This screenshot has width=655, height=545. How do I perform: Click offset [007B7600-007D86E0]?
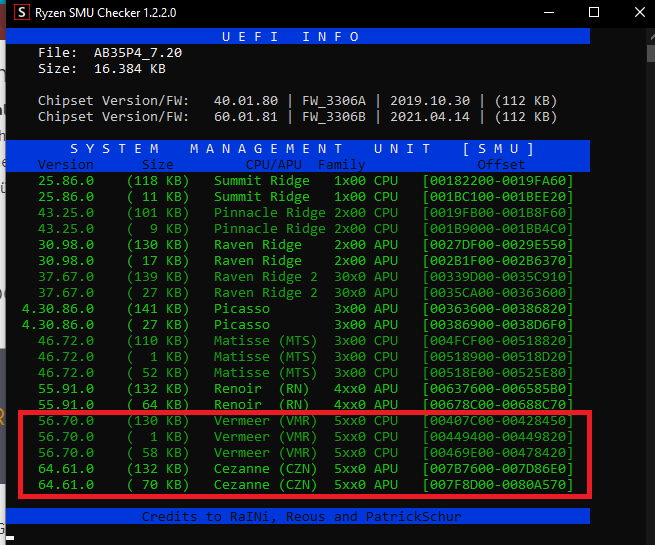pyautogui.click(x=498, y=469)
